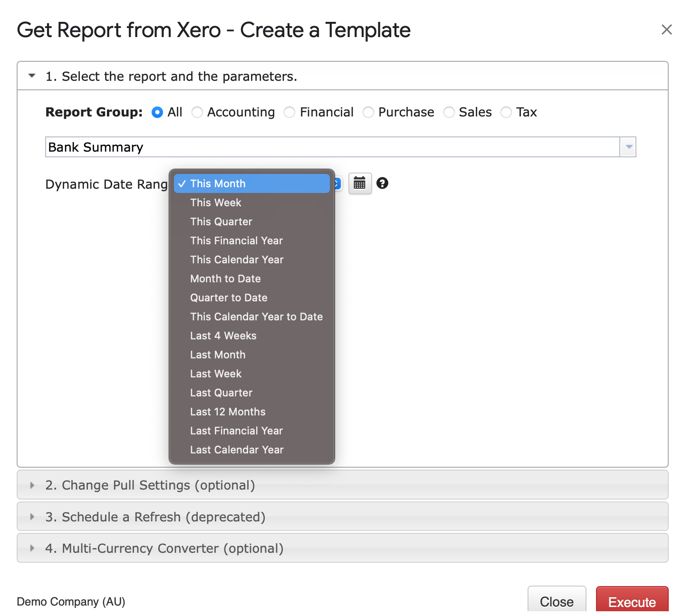Select the All report group radio
This screenshot has width=673, height=616.
(x=157, y=113)
